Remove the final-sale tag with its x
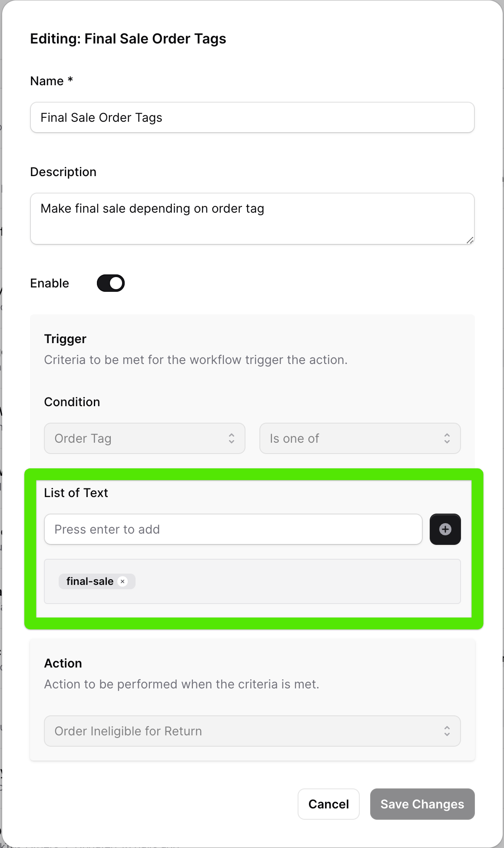Image resolution: width=504 pixels, height=848 pixels. (123, 581)
